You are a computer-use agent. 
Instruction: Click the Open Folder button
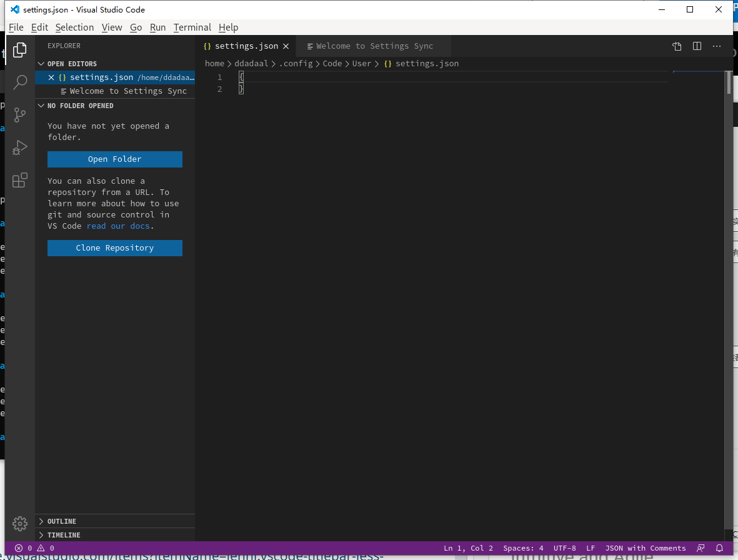114,159
